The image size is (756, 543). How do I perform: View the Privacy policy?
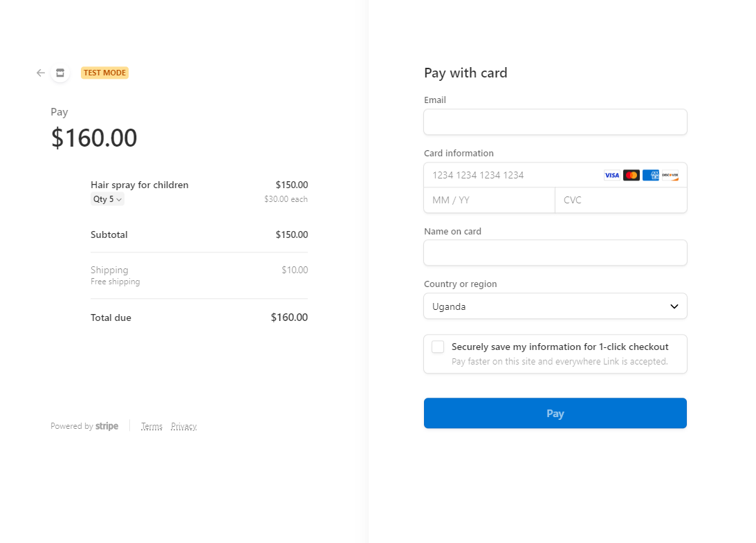coord(183,426)
